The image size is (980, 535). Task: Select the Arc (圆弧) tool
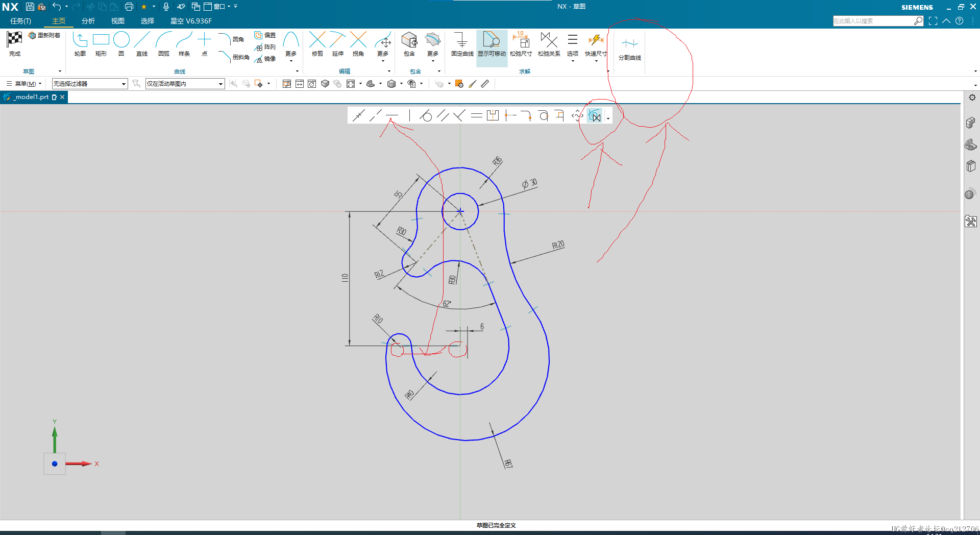[x=164, y=44]
